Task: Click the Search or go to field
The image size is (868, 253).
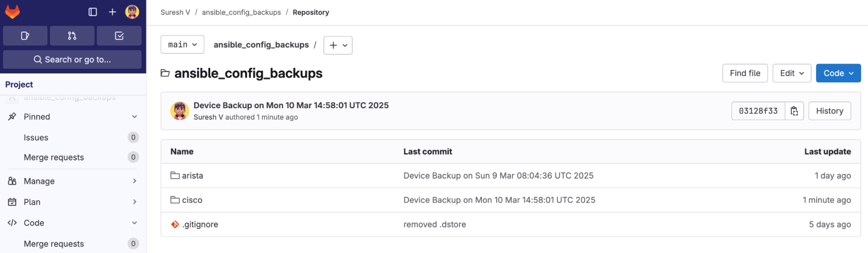Action: (x=72, y=60)
